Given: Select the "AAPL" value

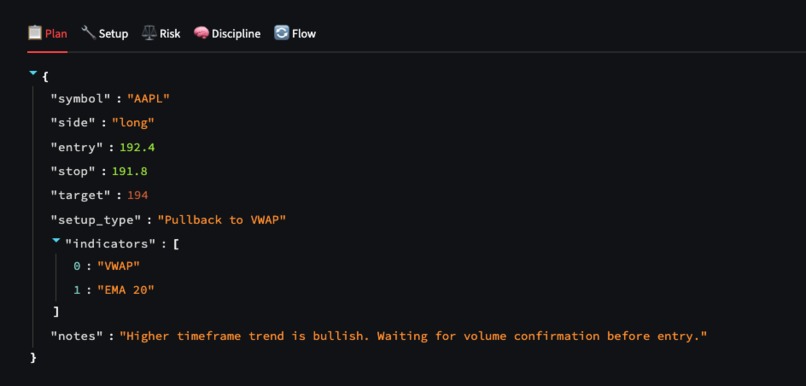Looking at the screenshot, I should 149,99.
